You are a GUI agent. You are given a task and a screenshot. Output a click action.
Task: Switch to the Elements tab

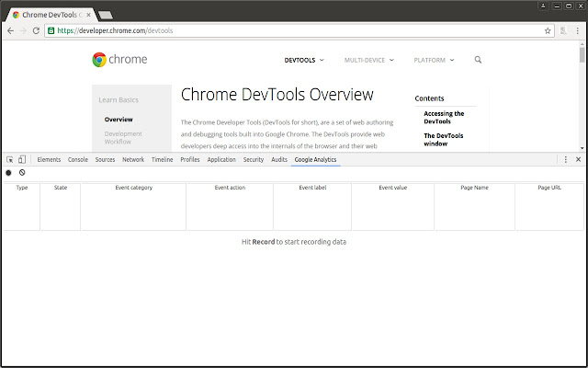[x=49, y=159]
